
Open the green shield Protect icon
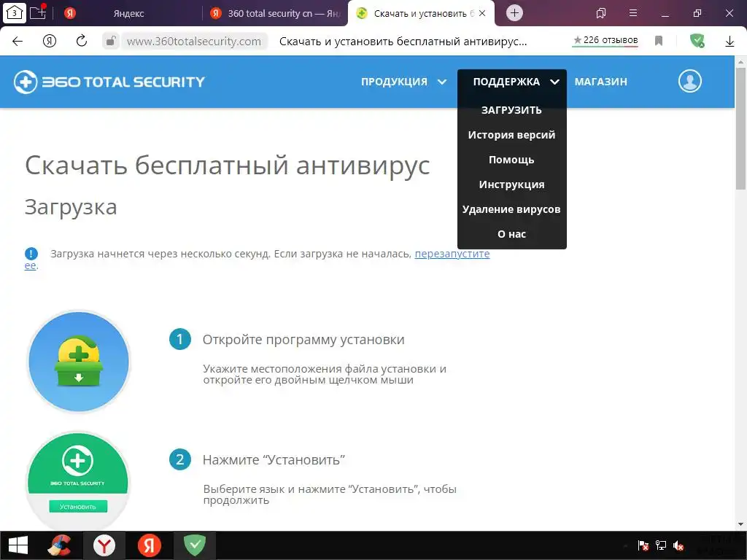click(697, 41)
